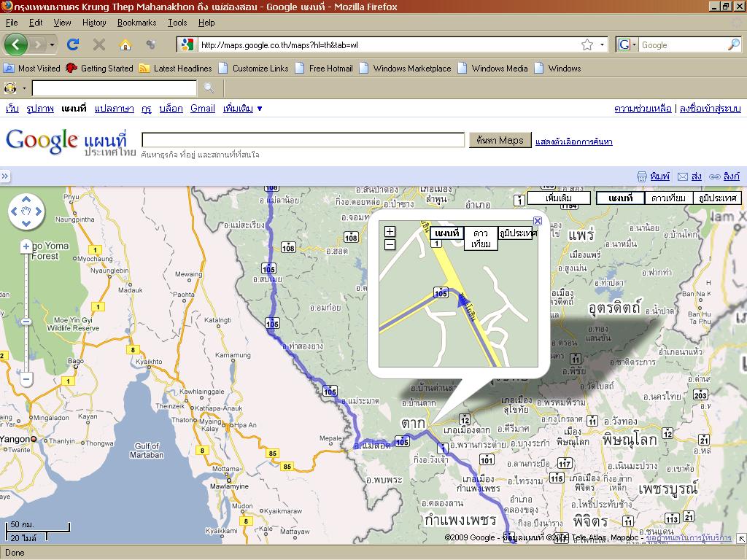Click the printer icon for พิมพ์
747x560 pixels.
coord(642,176)
